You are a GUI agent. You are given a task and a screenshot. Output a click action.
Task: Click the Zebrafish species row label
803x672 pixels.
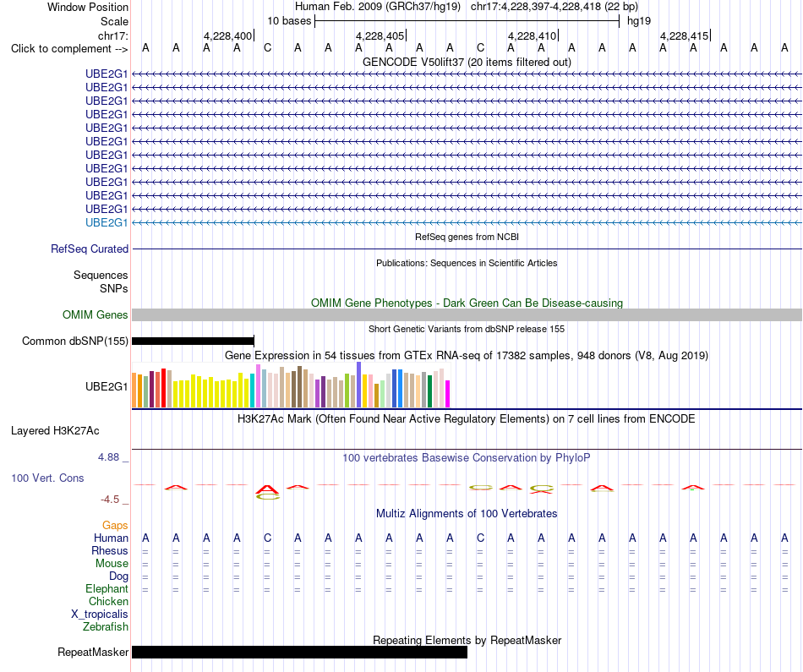(x=106, y=627)
